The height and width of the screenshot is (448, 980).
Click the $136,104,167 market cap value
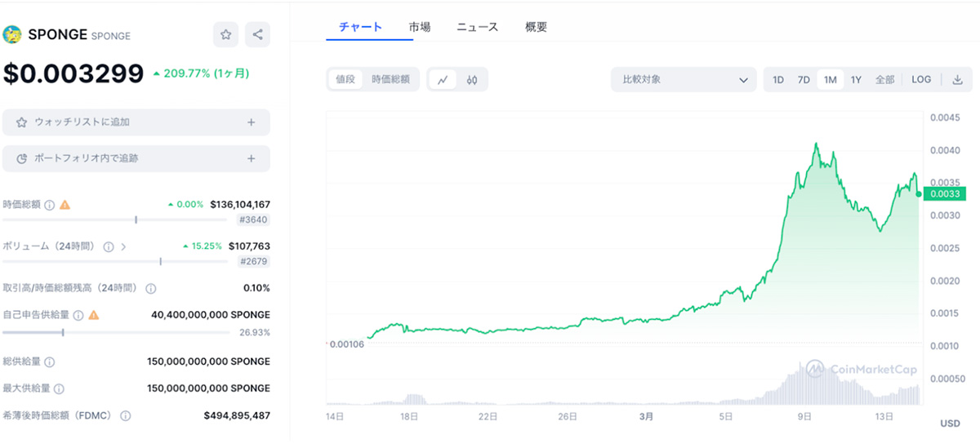[240, 205]
